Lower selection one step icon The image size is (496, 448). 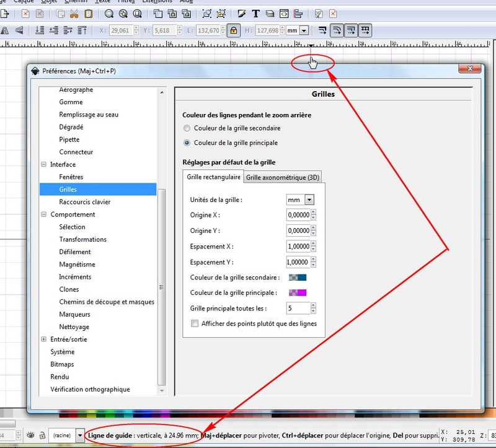tap(54, 30)
